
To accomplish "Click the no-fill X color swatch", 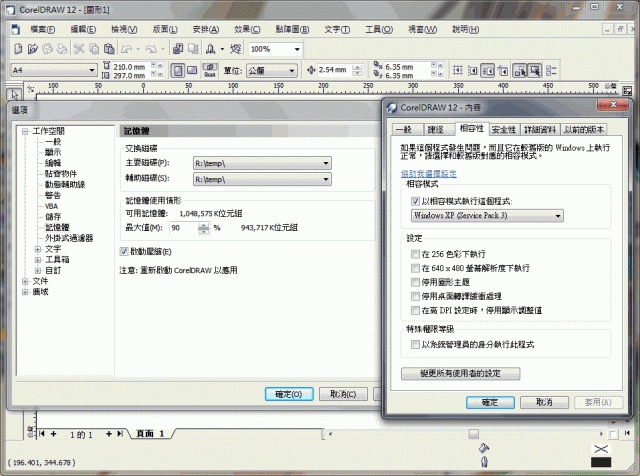I will [601, 449].
